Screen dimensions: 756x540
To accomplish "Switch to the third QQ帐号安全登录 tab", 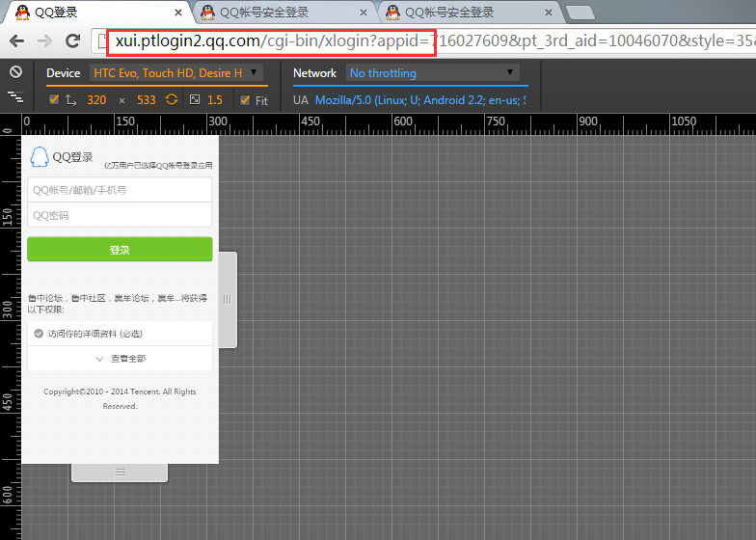I will point(471,13).
